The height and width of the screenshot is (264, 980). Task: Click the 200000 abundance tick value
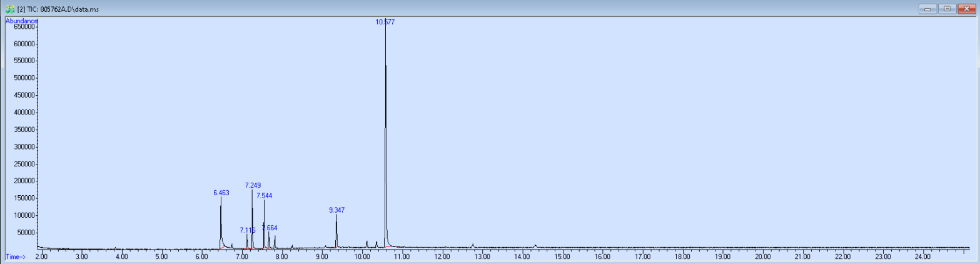(25, 181)
